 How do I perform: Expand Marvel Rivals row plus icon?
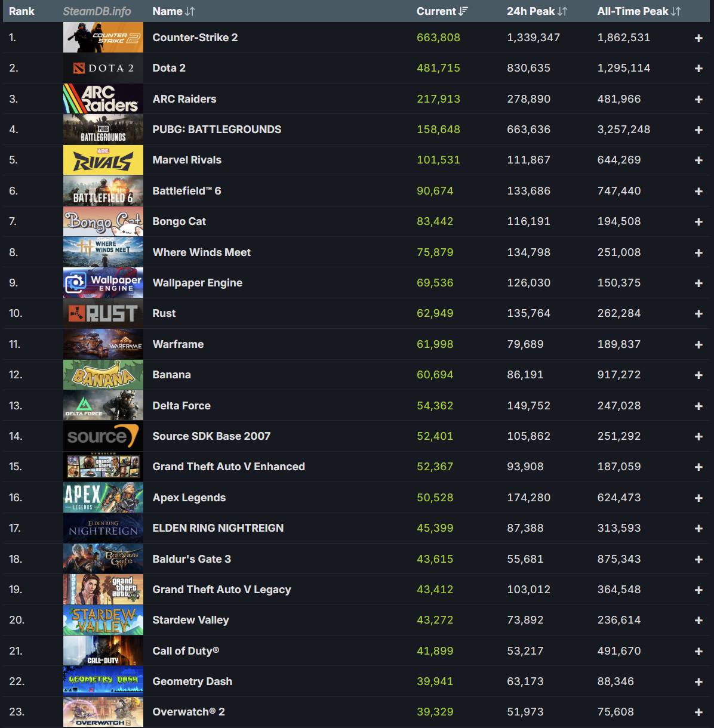pos(698,161)
